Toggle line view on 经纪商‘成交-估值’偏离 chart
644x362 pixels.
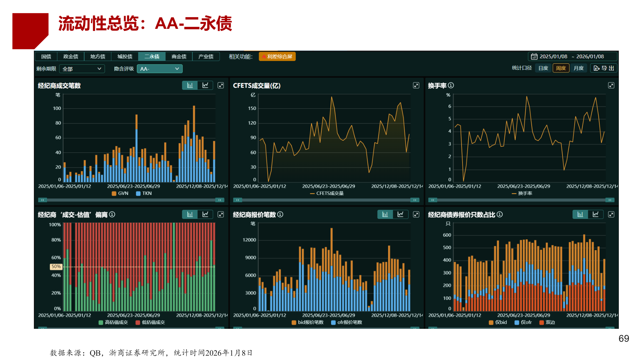206,214
